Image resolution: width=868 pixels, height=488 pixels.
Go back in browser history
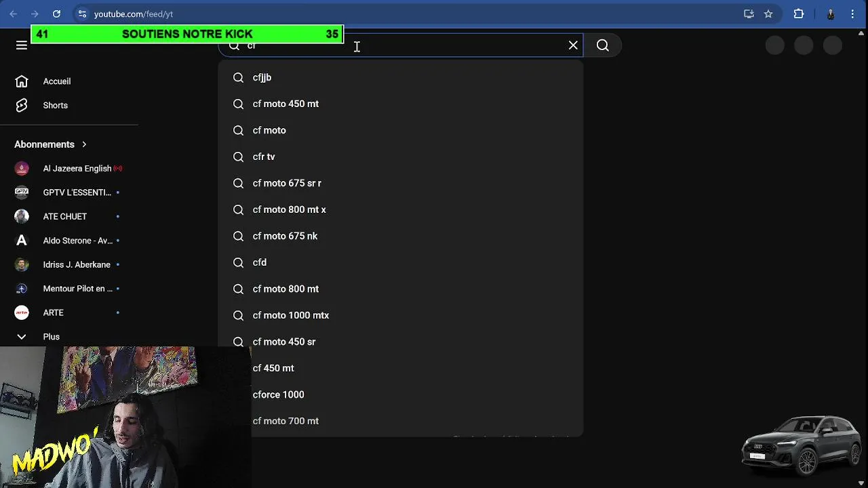pos(14,14)
